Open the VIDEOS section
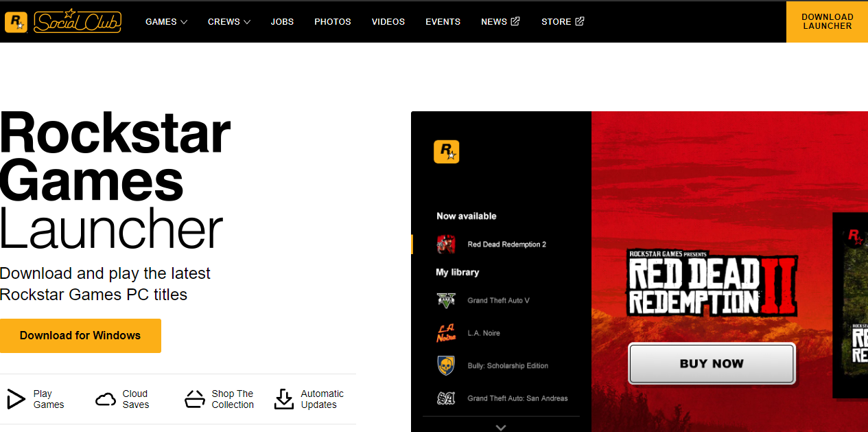 coord(388,21)
